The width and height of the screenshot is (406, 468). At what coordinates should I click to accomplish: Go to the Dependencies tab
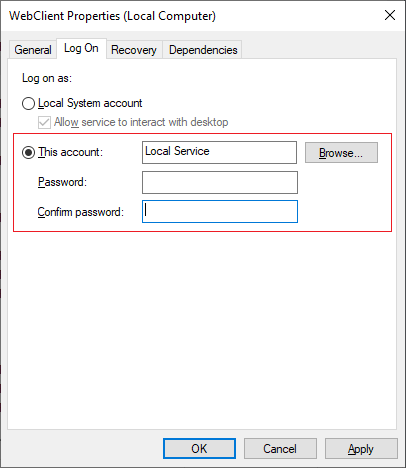(x=203, y=50)
